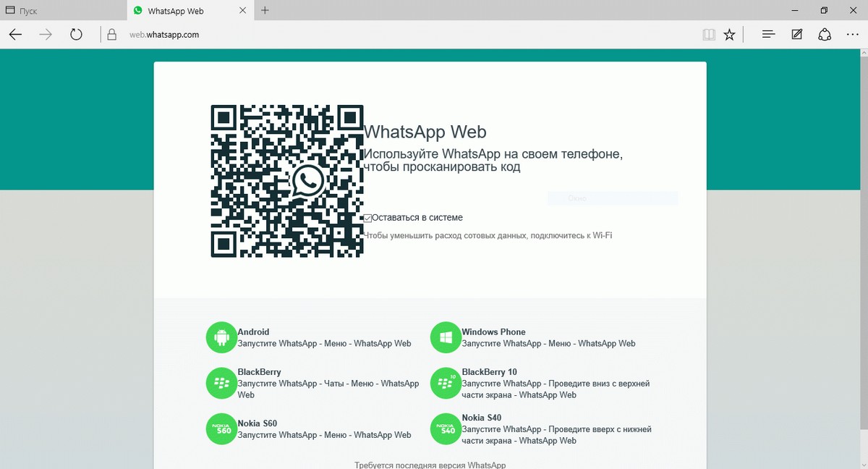Click the Nokia S40 heading text
This screenshot has width=868, height=469.
pyautogui.click(x=482, y=418)
